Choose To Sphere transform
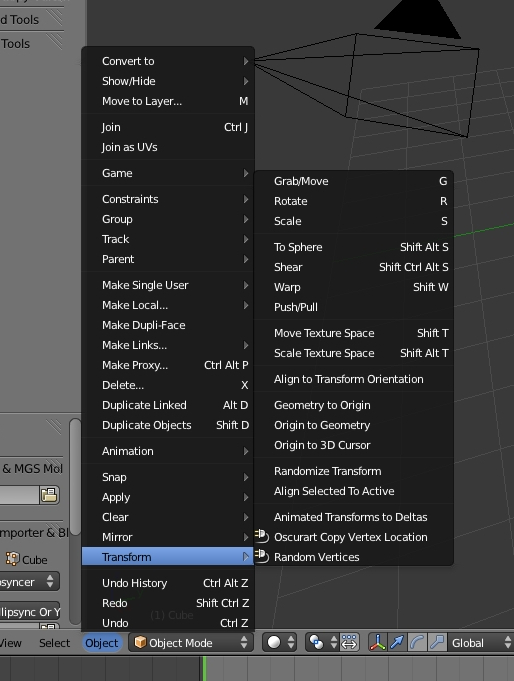Image resolution: width=514 pixels, height=681 pixels. click(354, 247)
